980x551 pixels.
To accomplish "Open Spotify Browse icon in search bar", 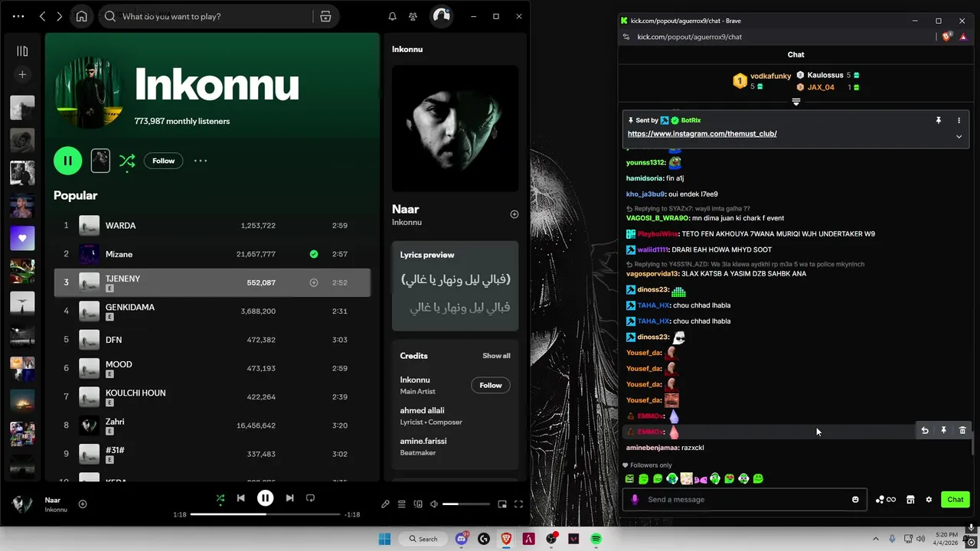I will pyautogui.click(x=325, y=16).
